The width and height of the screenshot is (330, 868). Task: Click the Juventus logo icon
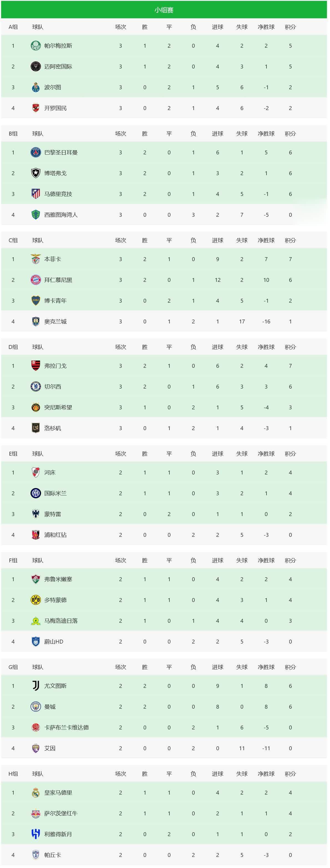pyautogui.click(x=36, y=686)
